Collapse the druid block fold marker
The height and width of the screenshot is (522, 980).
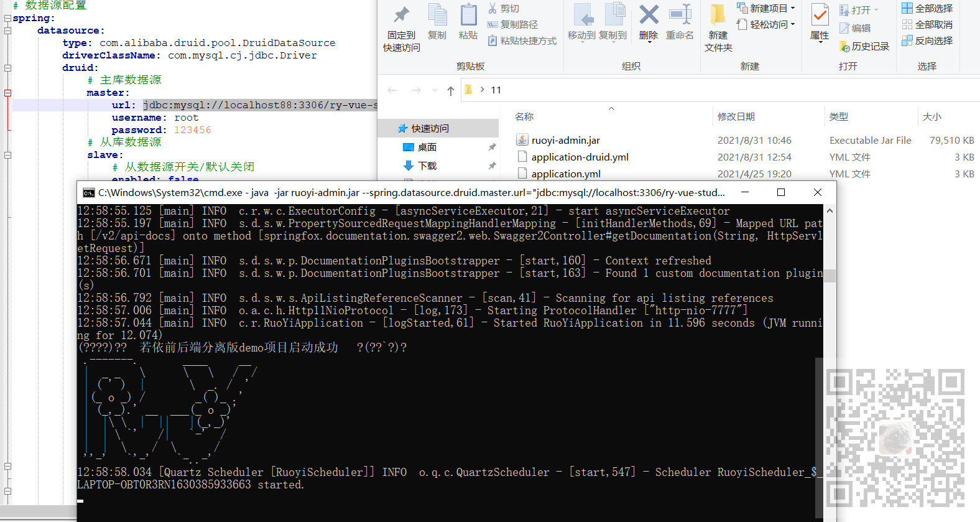click(x=7, y=68)
